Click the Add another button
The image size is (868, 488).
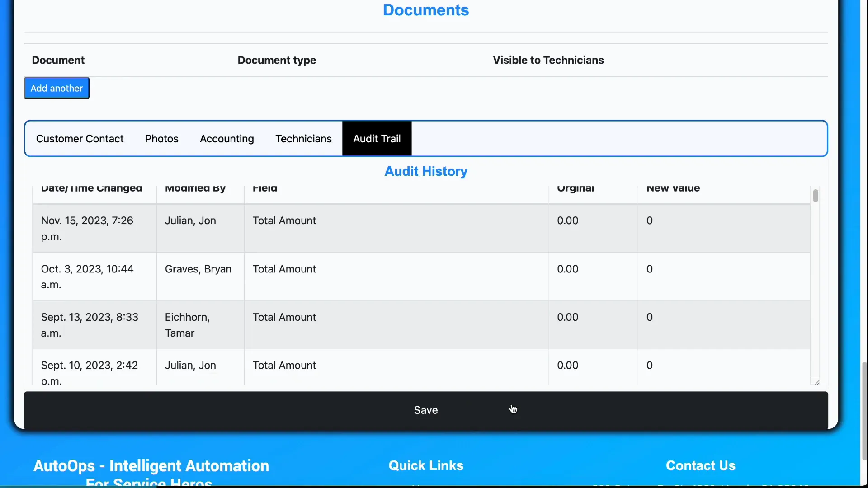coord(56,88)
